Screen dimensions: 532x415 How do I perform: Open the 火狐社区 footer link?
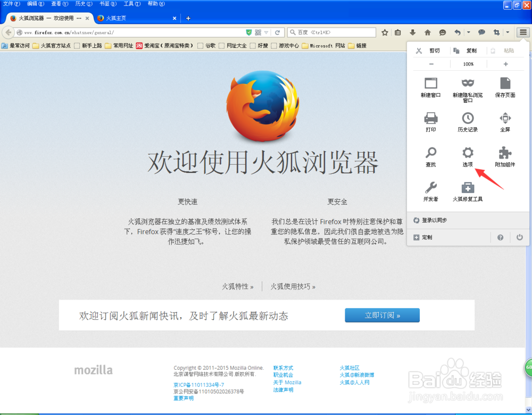pyautogui.click(x=350, y=368)
